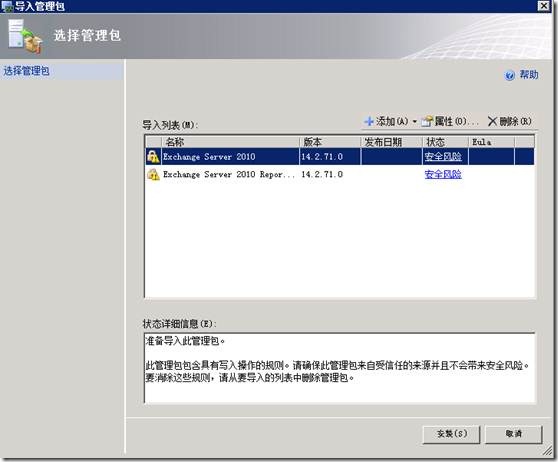The width and height of the screenshot is (558, 462).
Task: Click the resize grip at window corner
Action: tap(548, 451)
